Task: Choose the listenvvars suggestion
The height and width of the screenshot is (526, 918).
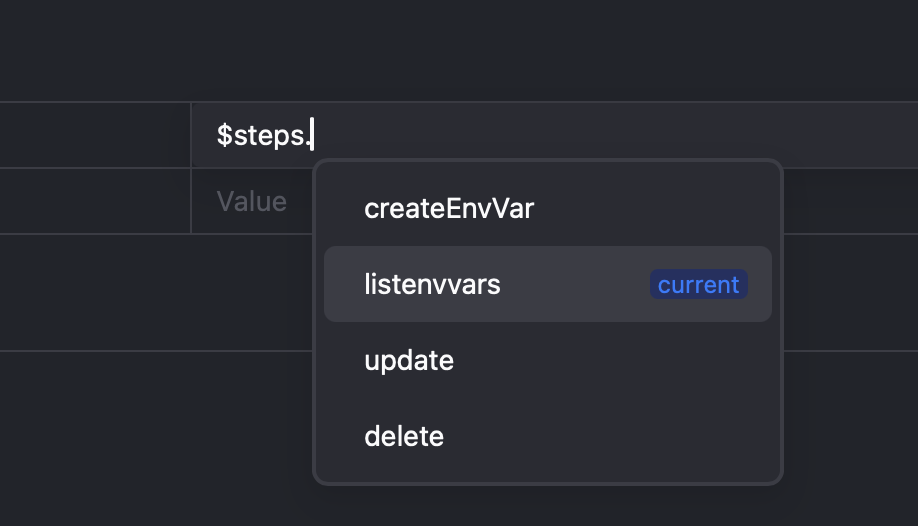Action: tap(432, 285)
